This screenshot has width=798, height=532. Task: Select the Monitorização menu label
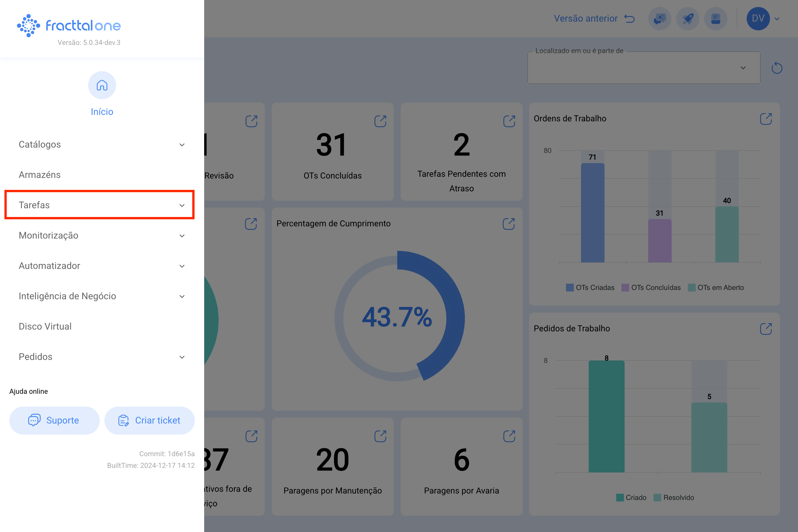tap(48, 235)
